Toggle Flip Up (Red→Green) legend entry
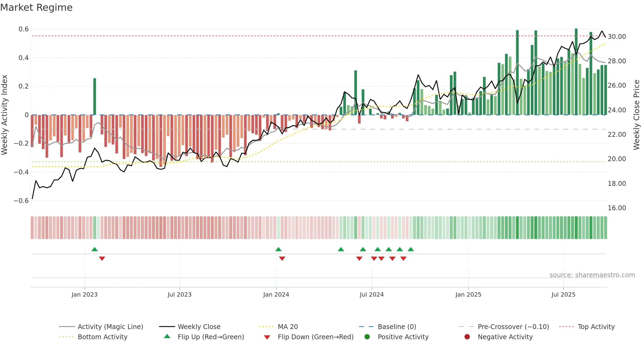The height and width of the screenshot is (362, 644). 204,337
